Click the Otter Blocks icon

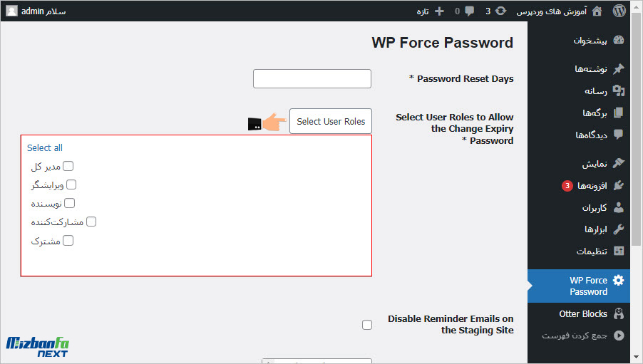point(618,313)
